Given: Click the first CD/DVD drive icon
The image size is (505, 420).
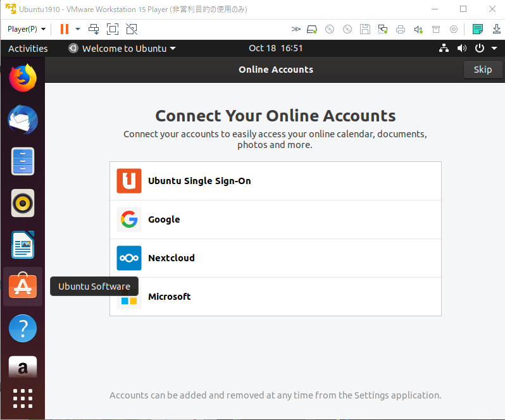Looking at the screenshot, I should pyautogui.click(x=330, y=30).
